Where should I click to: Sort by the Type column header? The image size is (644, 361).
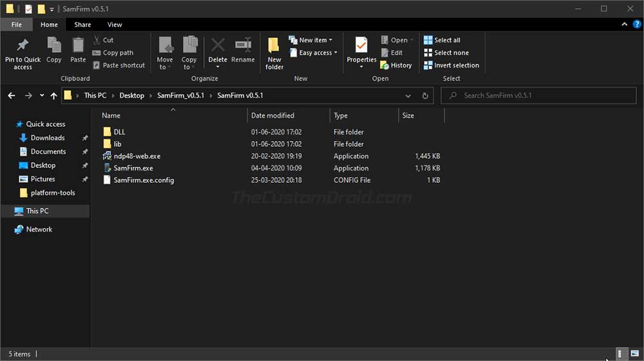click(341, 116)
